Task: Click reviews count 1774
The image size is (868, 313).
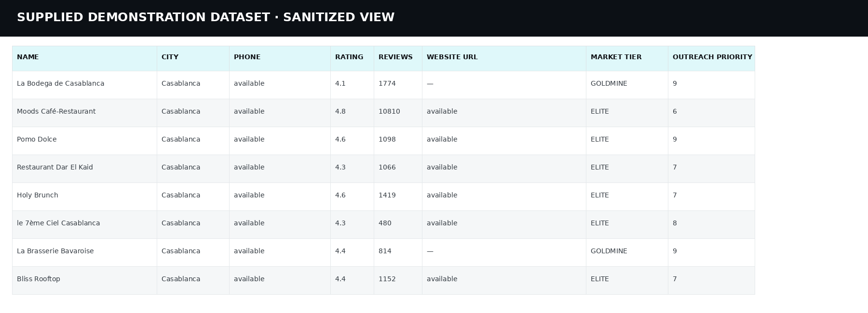Action: click(x=387, y=83)
